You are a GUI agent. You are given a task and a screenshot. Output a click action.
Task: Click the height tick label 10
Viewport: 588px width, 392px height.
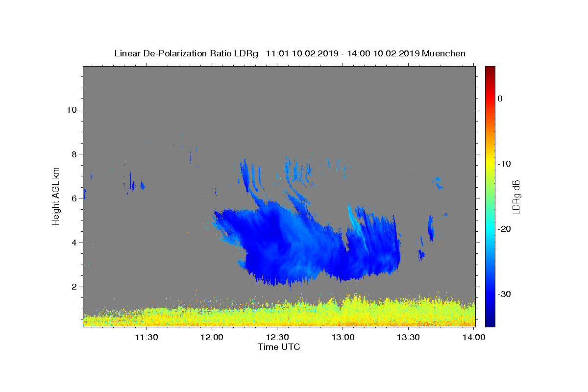point(72,110)
